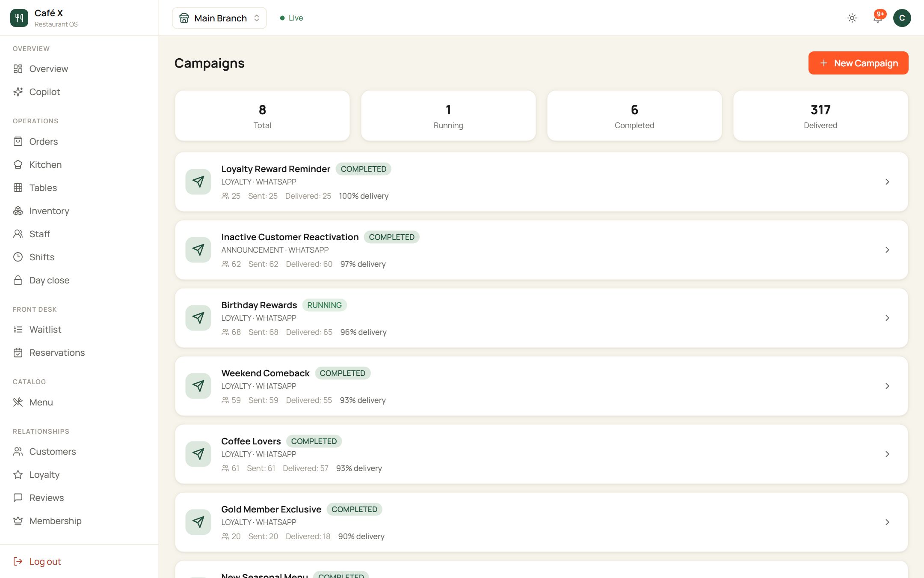
Task: Open Copilot from the sidebar
Action: tap(44, 92)
